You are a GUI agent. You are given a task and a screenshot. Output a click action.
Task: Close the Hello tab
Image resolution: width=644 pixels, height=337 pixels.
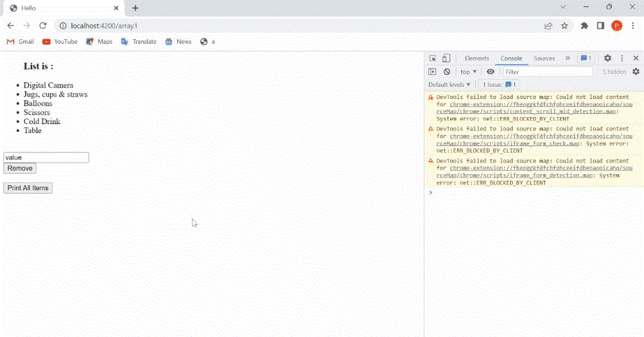pos(116,8)
